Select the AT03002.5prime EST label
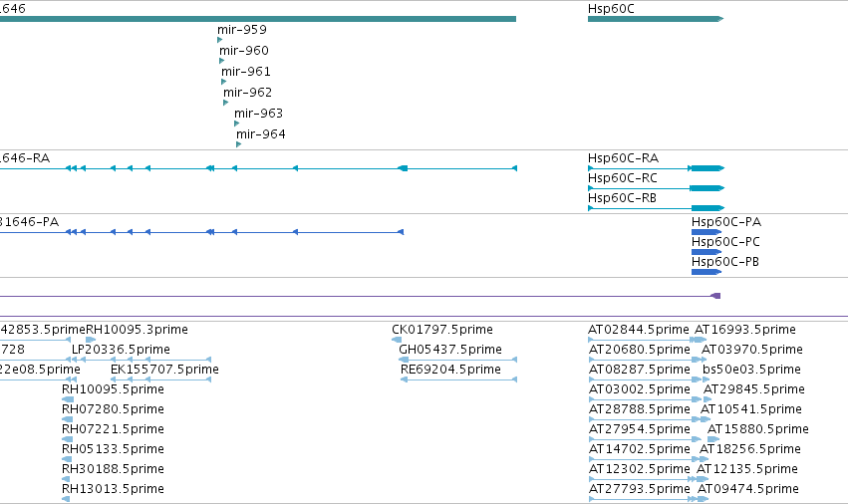Viewport: 848px width, 504px height. (640, 389)
